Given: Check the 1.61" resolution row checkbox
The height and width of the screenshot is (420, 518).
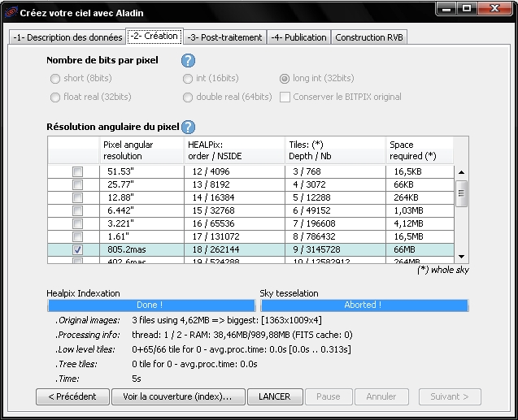Looking at the screenshot, I should click(x=77, y=236).
